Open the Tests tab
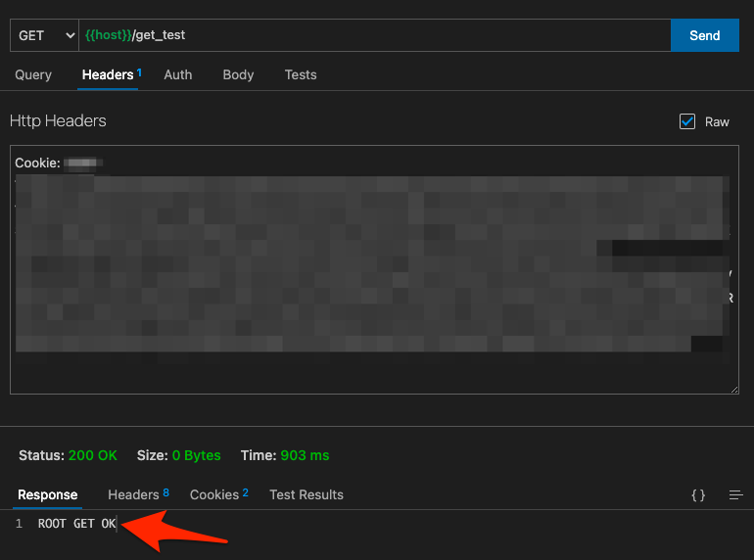Viewport: 754px width, 560px height. click(301, 75)
